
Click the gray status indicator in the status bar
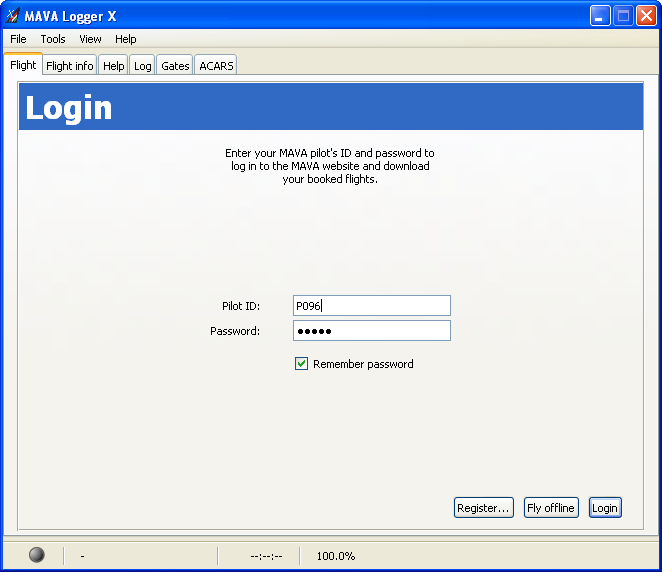tap(37, 555)
